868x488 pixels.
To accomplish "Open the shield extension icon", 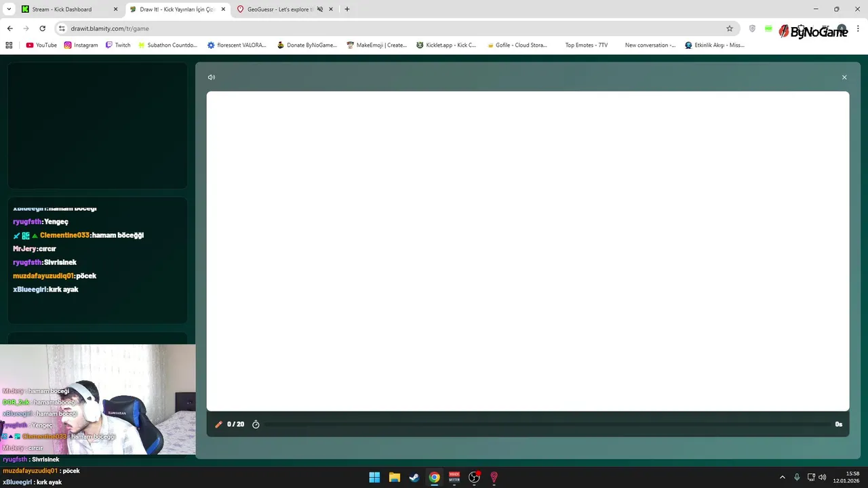I will tap(752, 28).
